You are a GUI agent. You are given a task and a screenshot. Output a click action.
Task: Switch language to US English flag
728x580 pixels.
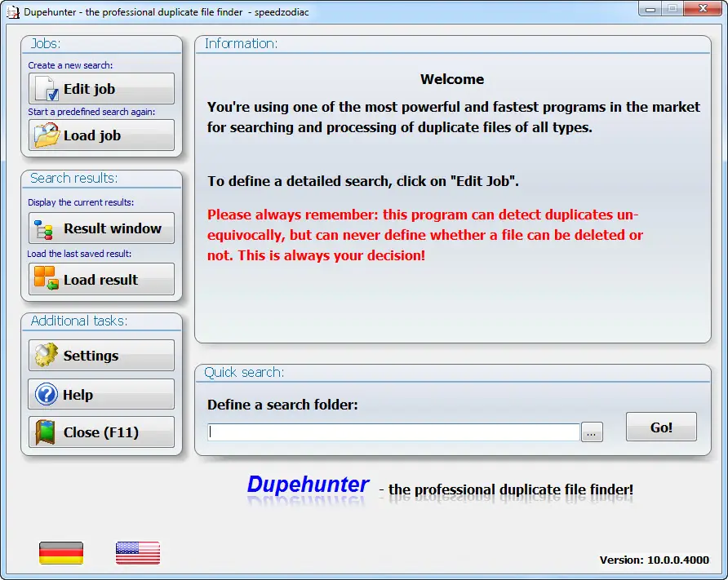pos(138,553)
